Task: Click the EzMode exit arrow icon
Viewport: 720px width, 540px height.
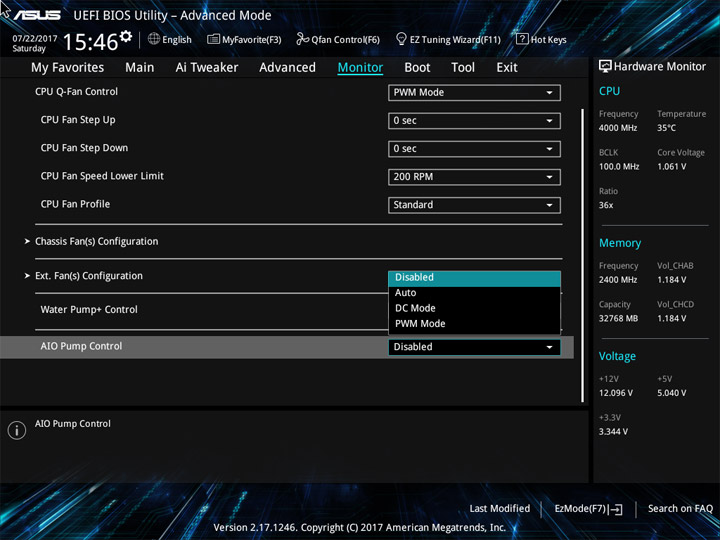Action: tap(617, 509)
